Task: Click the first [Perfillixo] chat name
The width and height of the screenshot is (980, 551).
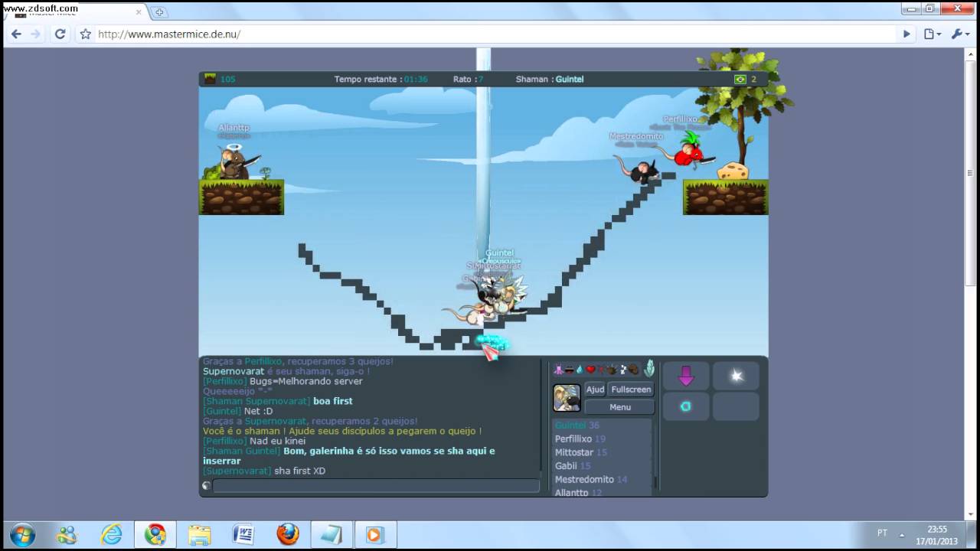Action: pyautogui.click(x=224, y=381)
